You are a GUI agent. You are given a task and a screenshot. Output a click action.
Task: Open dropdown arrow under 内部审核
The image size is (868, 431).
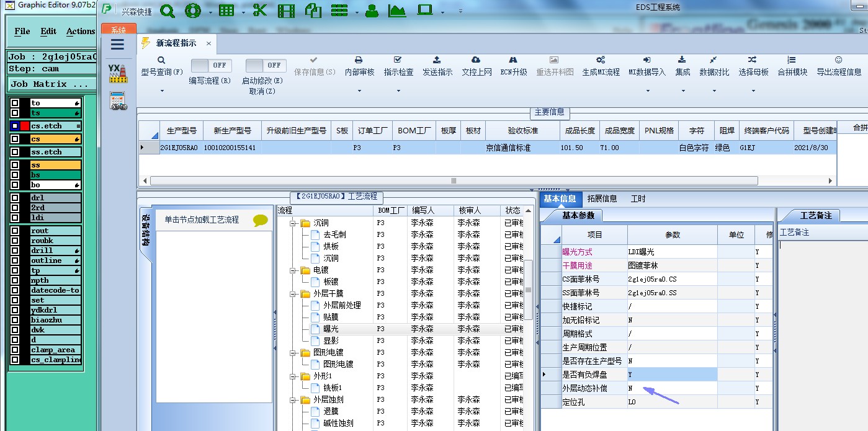(359, 91)
